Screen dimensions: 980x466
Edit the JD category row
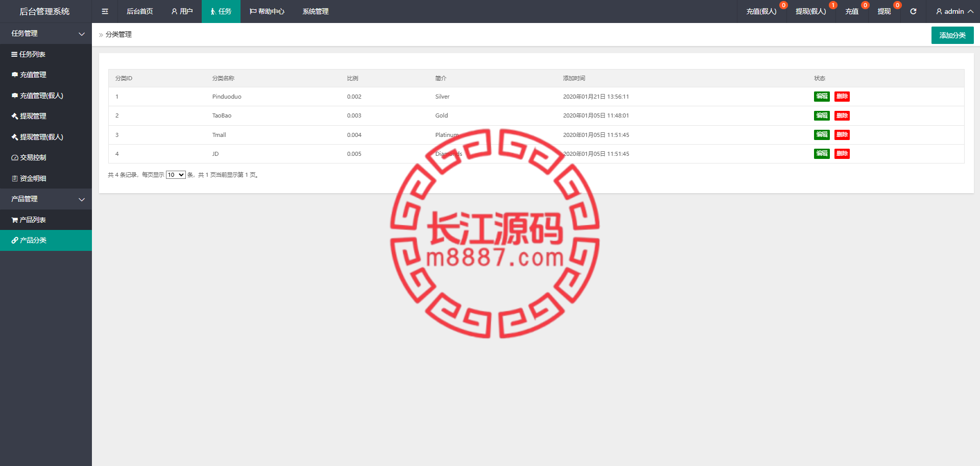822,153
